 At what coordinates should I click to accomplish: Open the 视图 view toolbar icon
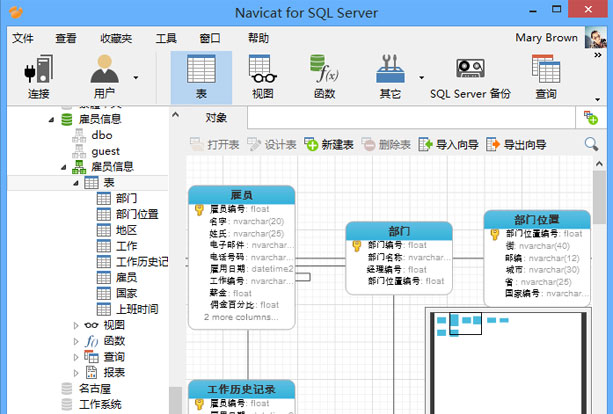click(x=263, y=77)
